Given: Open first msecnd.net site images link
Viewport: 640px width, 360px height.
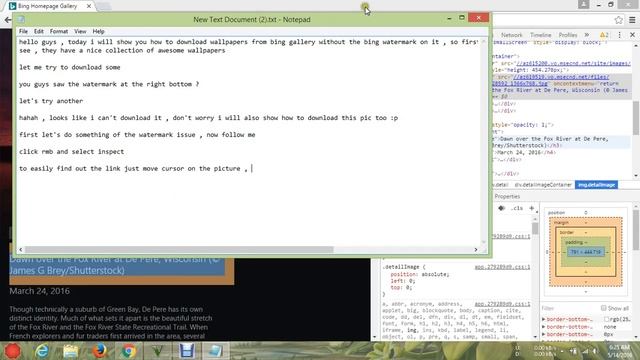Looking at the screenshot, I should coord(573,63).
